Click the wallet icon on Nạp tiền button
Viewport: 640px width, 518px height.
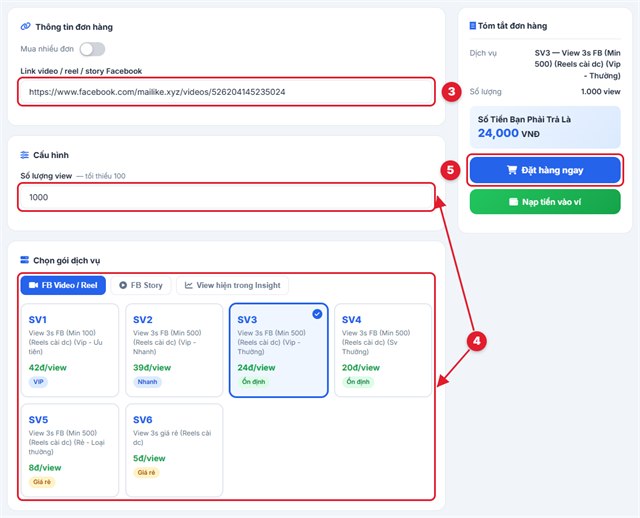pyautogui.click(x=513, y=202)
